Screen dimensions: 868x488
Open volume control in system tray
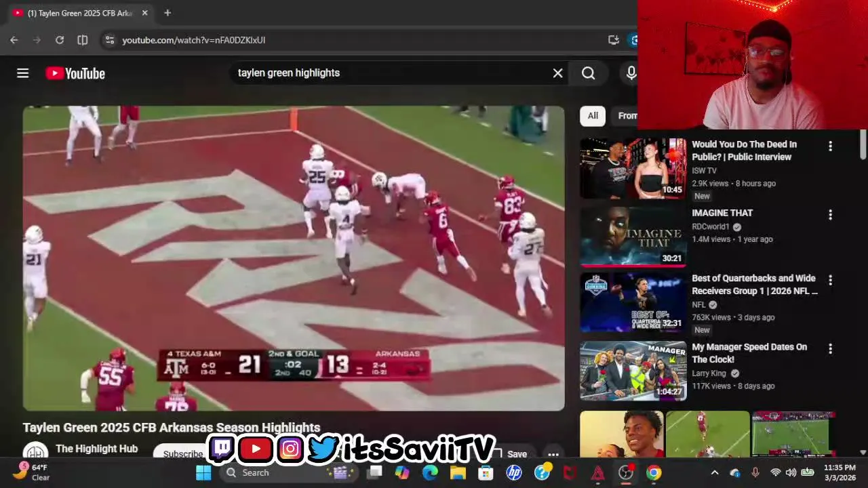tap(791, 472)
